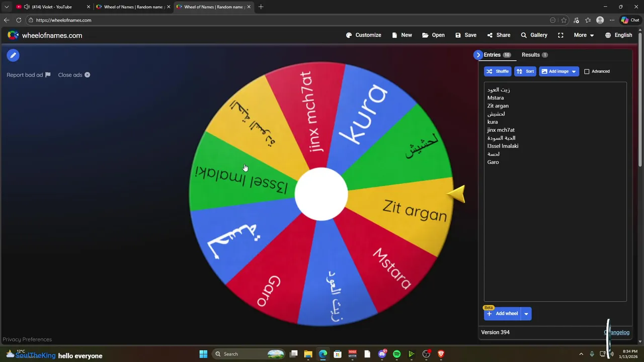Screen dimensions: 644x362
Task: Click the Open wheel button
Action: [x=433, y=35]
